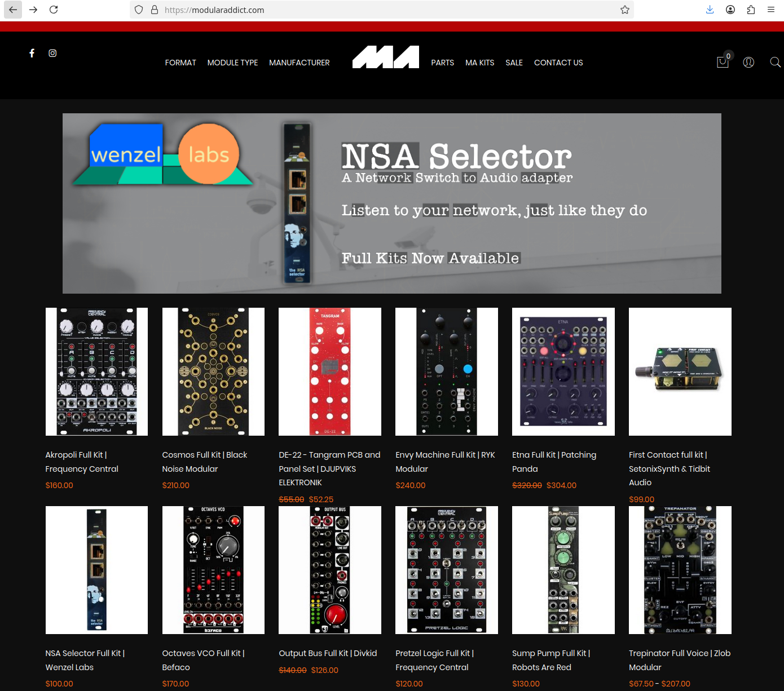This screenshot has height=691, width=784.
Task: Open Octaves VCO product image
Action: pos(213,570)
